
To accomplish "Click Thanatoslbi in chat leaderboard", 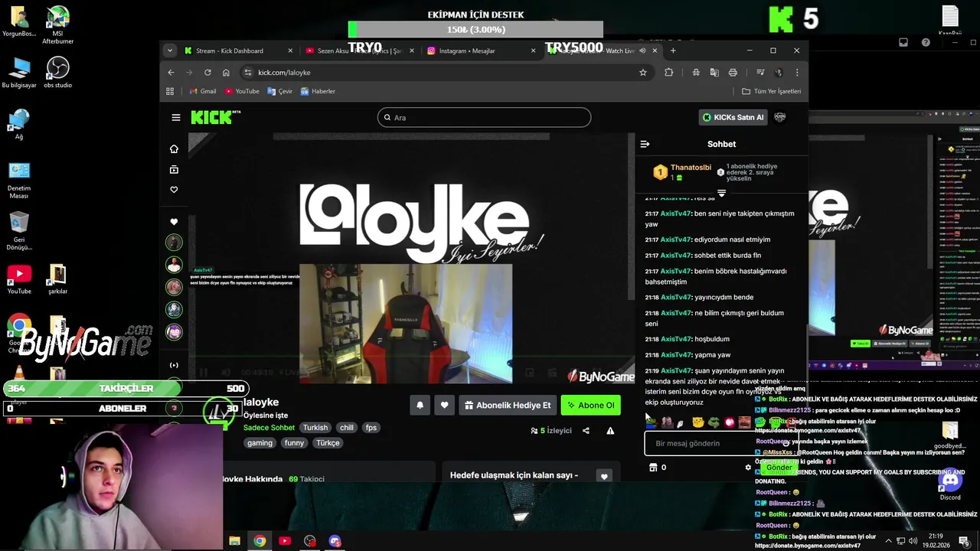I will [691, 168].
